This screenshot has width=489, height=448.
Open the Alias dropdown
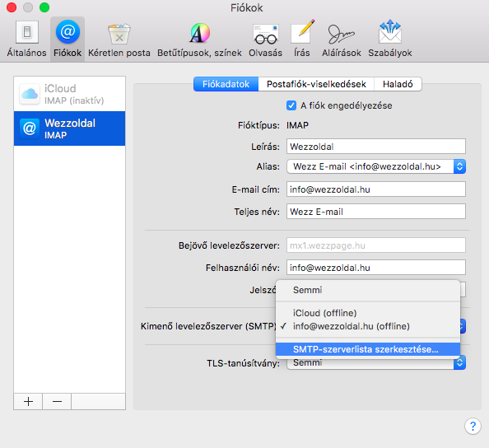(376, 166)
